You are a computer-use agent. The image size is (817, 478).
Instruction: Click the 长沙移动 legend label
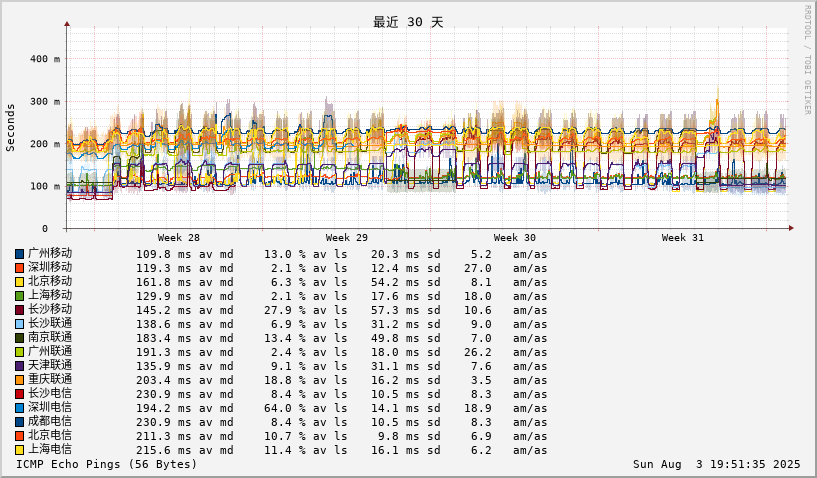point(50,310)
